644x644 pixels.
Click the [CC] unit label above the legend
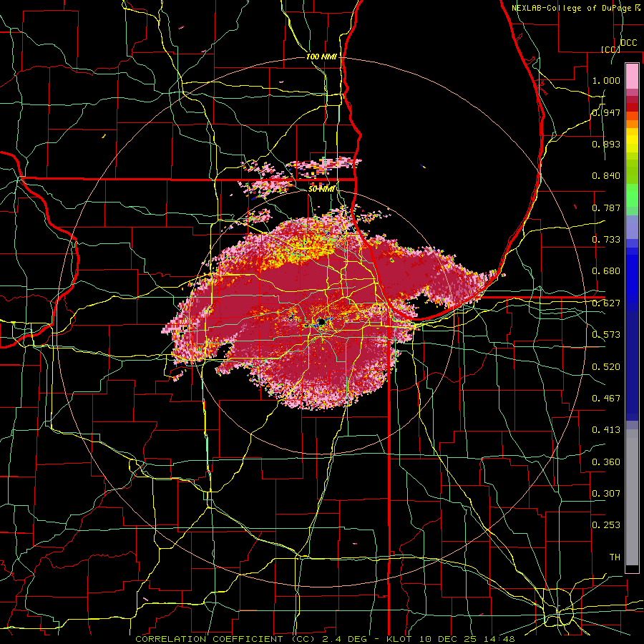[610, 49]
